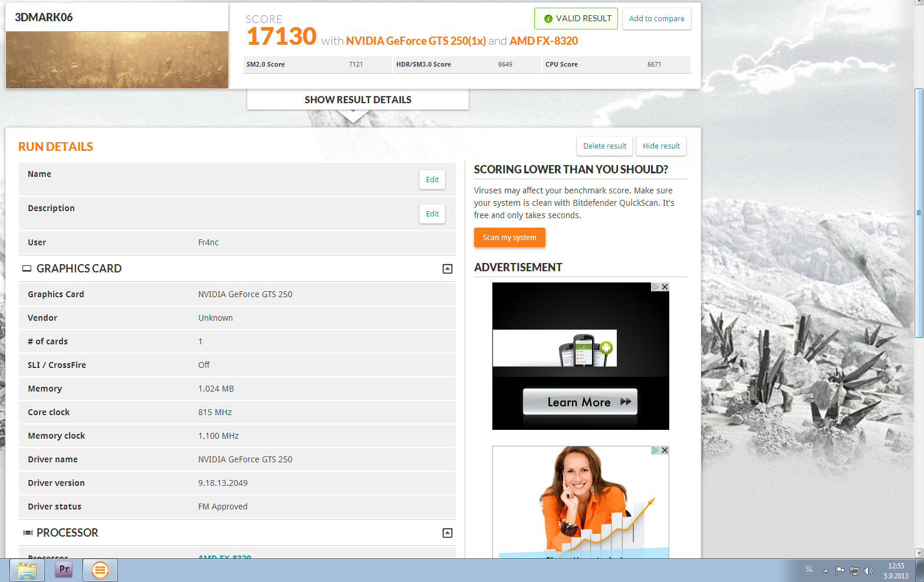
Task: Click user name Fr4nc
Action: click(208, 242)
